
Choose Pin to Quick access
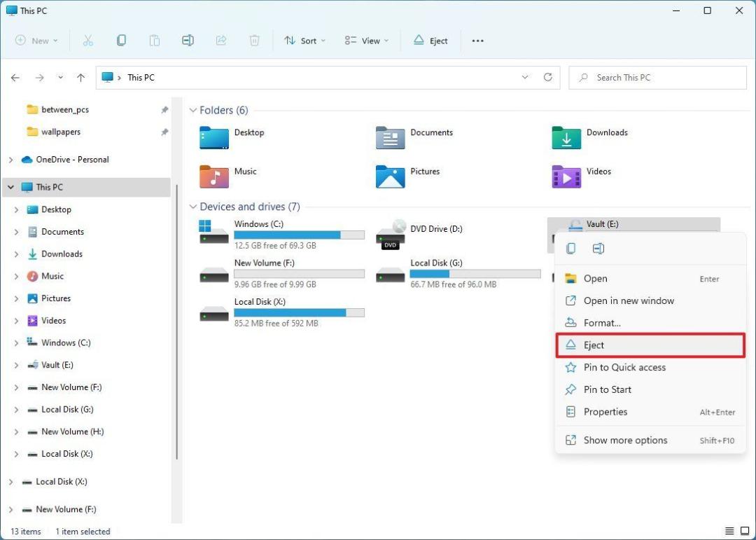[x=650, y=367]
